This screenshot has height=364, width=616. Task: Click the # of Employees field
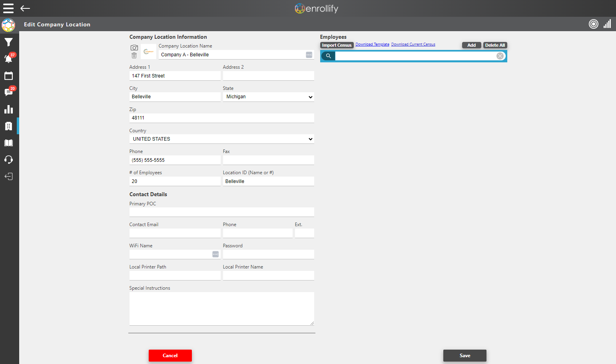[175, 181]
